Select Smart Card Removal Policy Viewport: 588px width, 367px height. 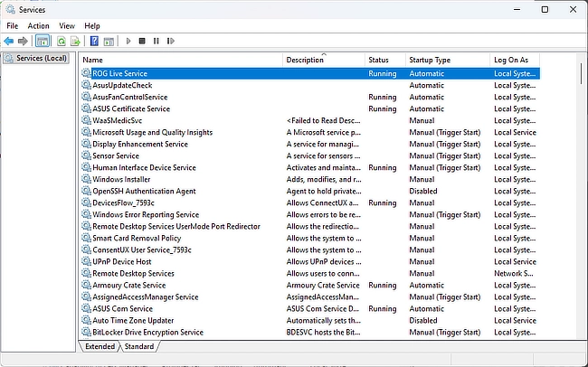pyautogui.click(x=137, y=238)
